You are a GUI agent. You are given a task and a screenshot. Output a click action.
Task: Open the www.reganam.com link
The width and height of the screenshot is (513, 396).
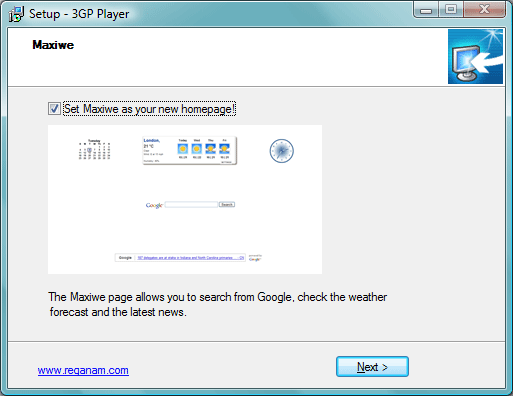pyautogui.click(x=83, y=370)
